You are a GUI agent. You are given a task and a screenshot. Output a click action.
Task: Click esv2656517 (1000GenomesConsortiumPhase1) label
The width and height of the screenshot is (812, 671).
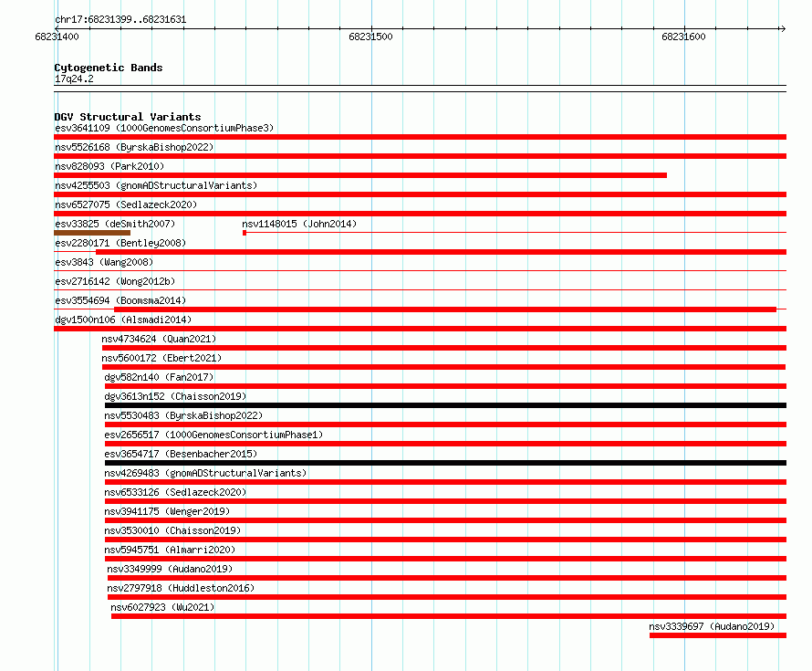coord(213,435)
